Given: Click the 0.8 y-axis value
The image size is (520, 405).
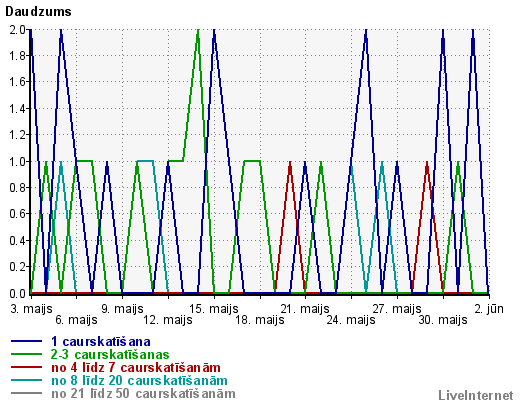Looking at the screenshot, I should [18, 188].
